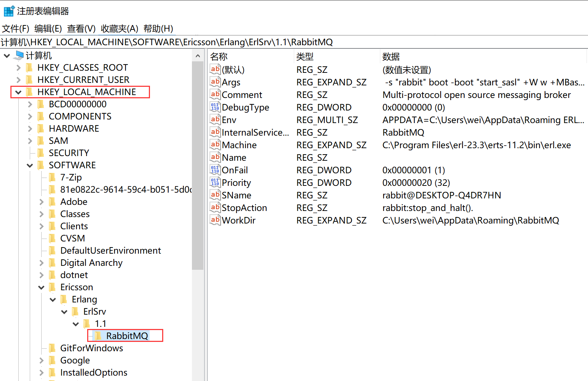
Task: Click the folder icon next to Google key
Action: point(52,360)
